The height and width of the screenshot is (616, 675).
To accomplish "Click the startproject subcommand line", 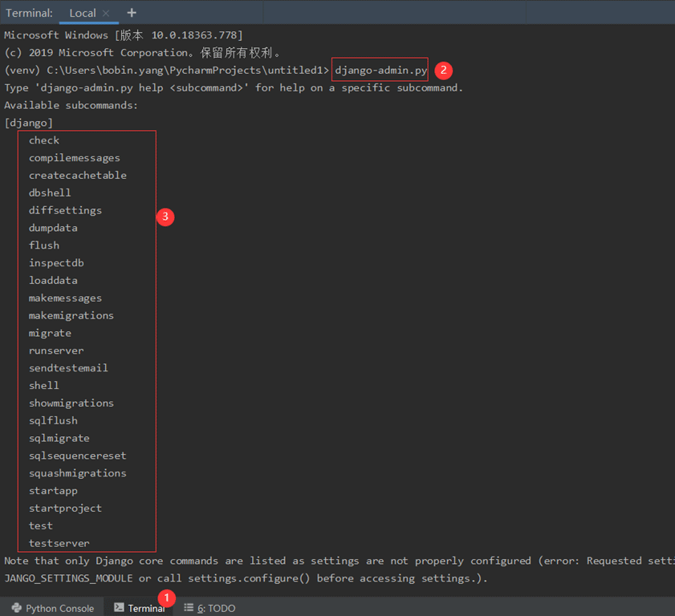I will click(65, 508).
